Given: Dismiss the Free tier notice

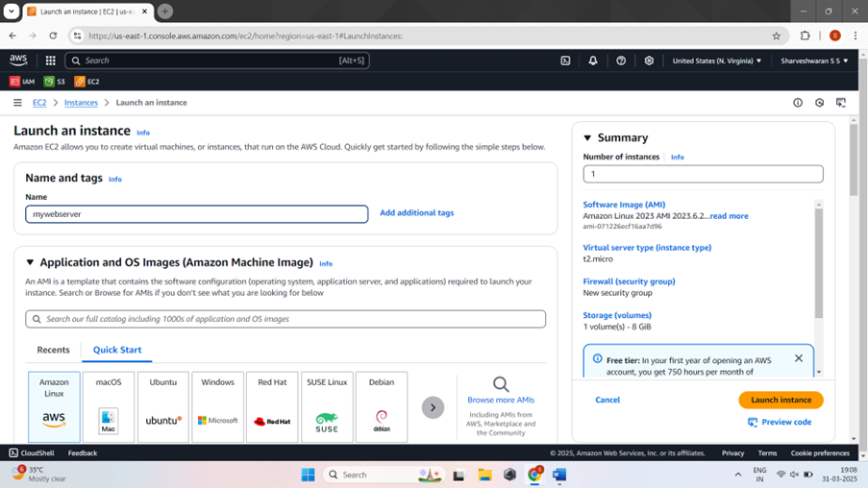Looking at the screenshot, I should pyautogui.click(x=798, y=358).
